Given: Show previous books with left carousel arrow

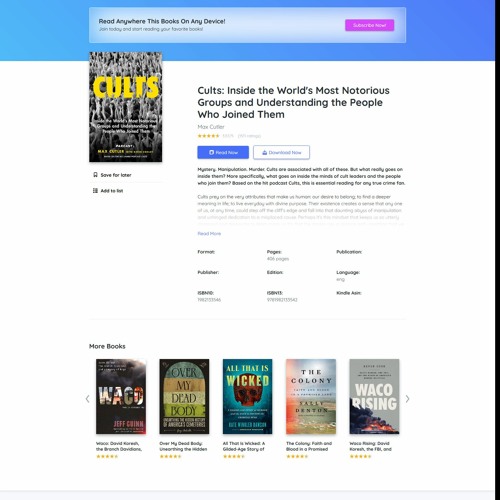Looking at the screenshot, I should 87,399.
